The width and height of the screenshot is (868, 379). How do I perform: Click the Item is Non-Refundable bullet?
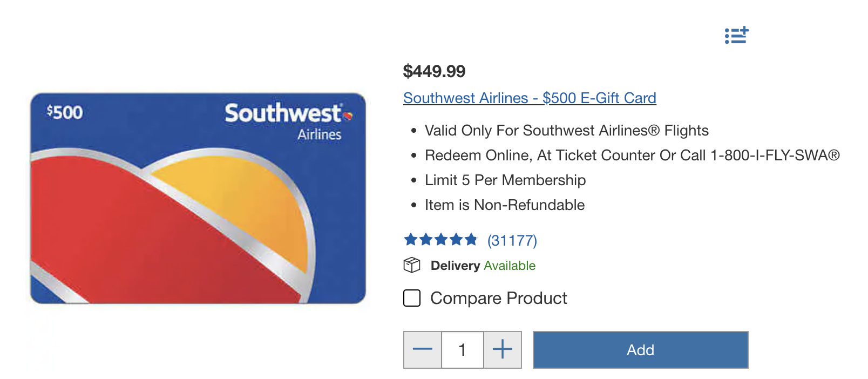[x=504, y=205]
